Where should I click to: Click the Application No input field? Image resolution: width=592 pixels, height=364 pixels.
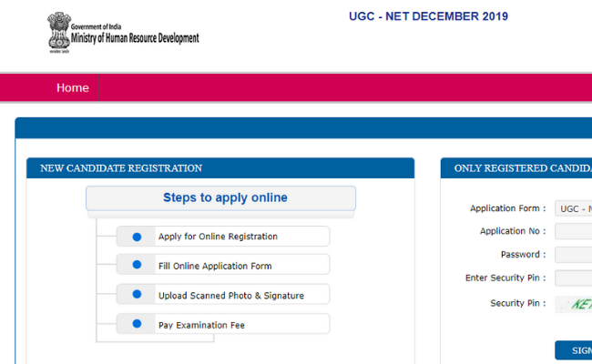[x=574, y=231]
